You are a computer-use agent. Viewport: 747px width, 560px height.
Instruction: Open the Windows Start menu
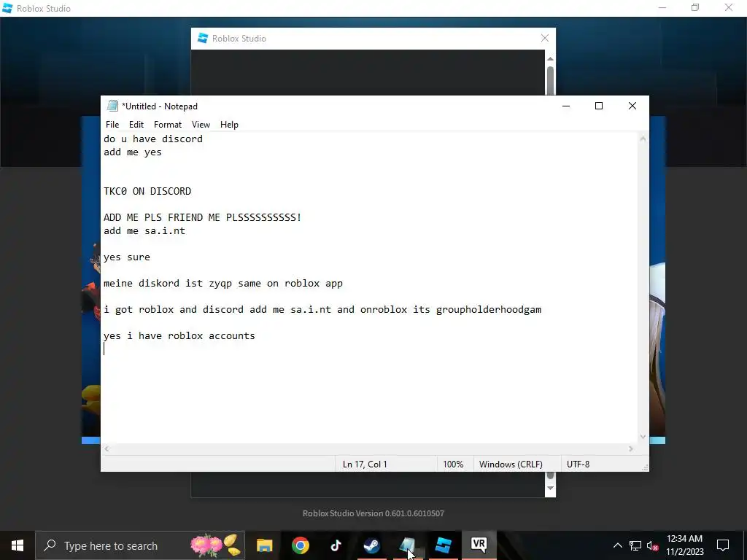(x=18, y=545)
